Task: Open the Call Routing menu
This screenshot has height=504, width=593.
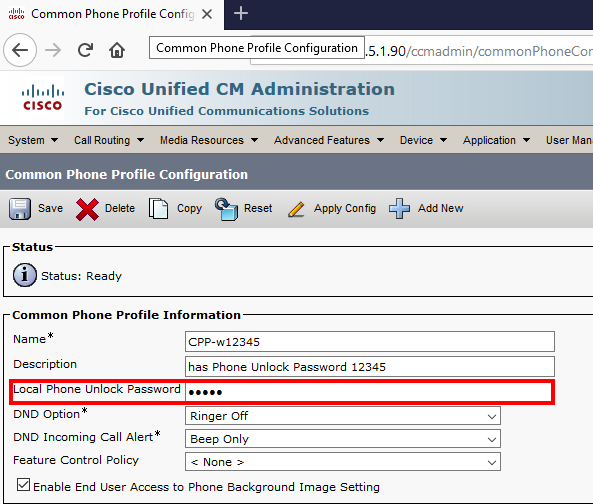Action: click(109, 140)
